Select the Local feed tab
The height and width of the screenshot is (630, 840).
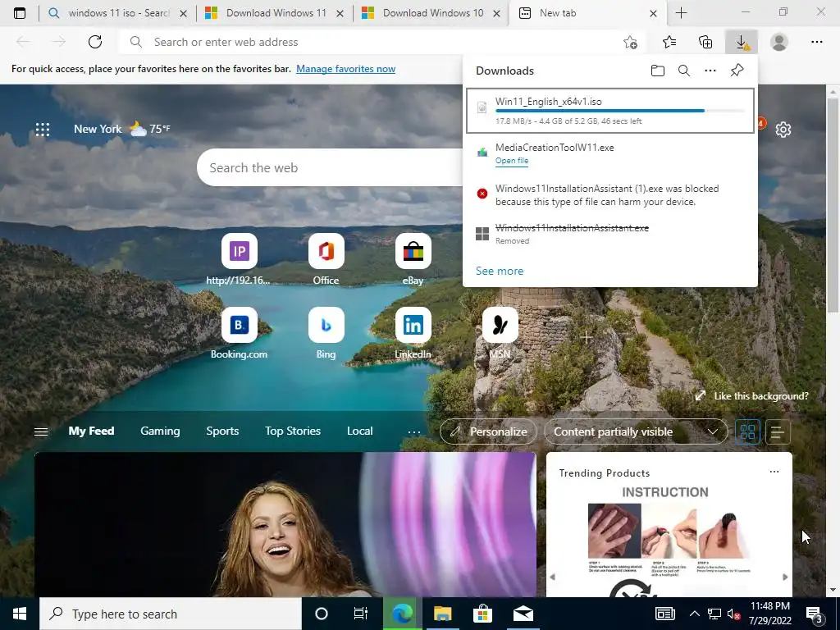pyautogui.click(x=359, y=431)
